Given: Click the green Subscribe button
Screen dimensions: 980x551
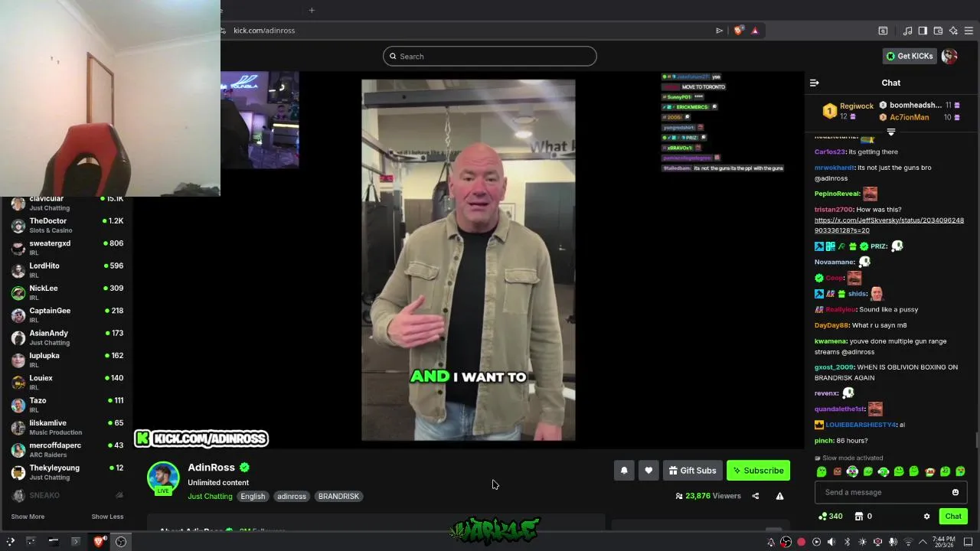Looking at the screenshot, I should pos(758,471).
